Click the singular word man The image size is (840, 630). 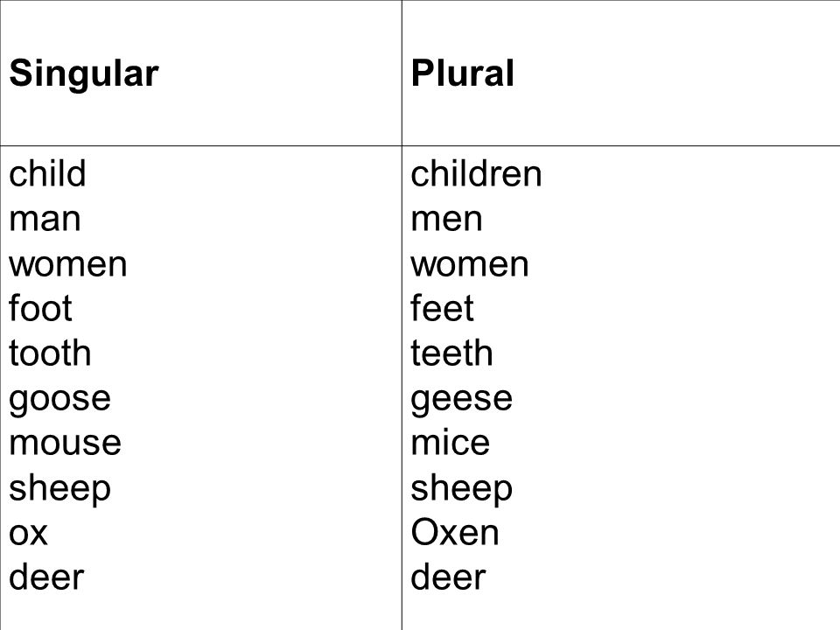coord(45,219)
